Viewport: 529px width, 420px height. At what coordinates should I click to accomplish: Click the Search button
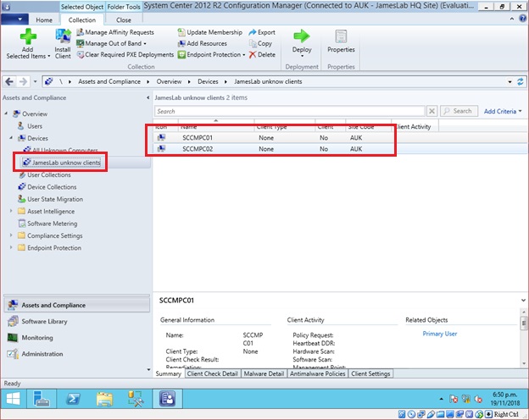pyautogui.click(x=459, y=111)
